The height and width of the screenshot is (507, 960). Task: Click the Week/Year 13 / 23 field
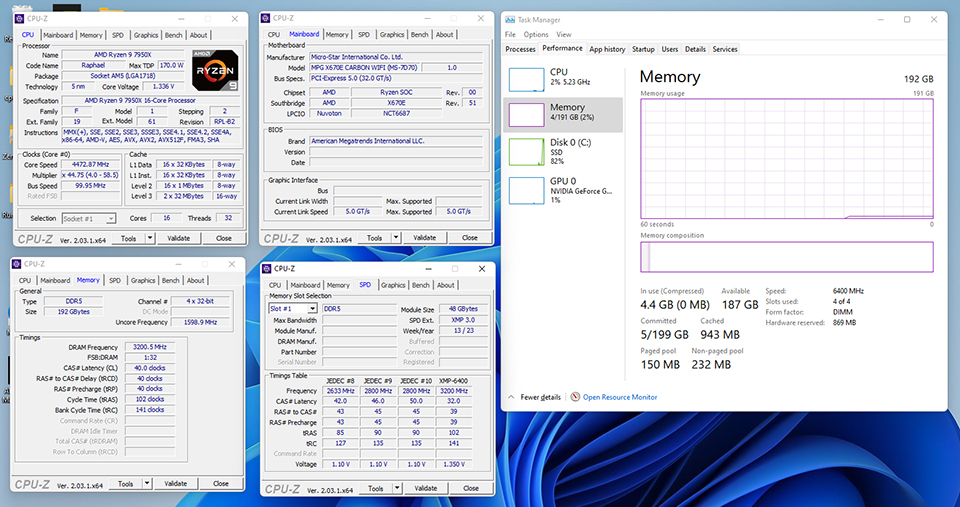[x=463, y=330]
